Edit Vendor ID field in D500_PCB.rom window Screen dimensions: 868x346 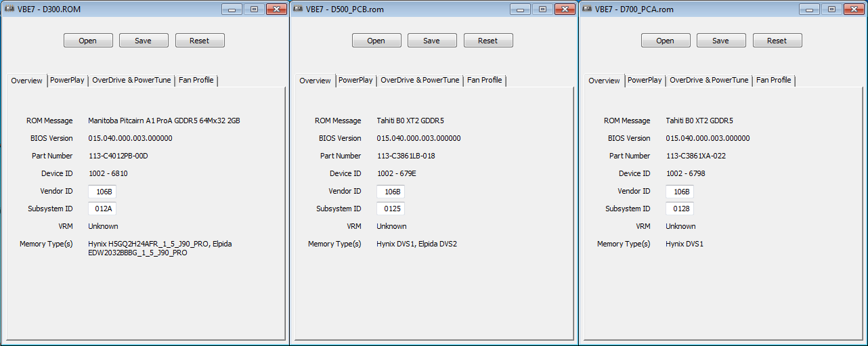[x=391, y=192]
